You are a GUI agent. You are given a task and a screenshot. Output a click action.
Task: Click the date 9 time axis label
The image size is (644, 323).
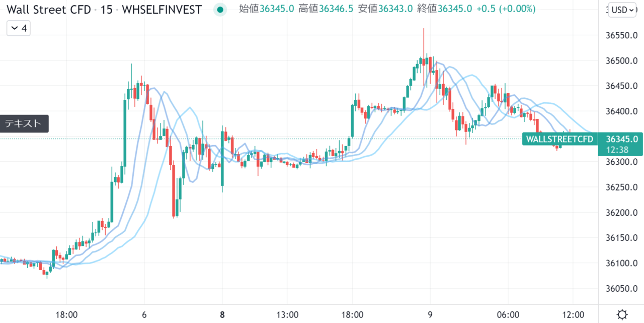point(430,315)
